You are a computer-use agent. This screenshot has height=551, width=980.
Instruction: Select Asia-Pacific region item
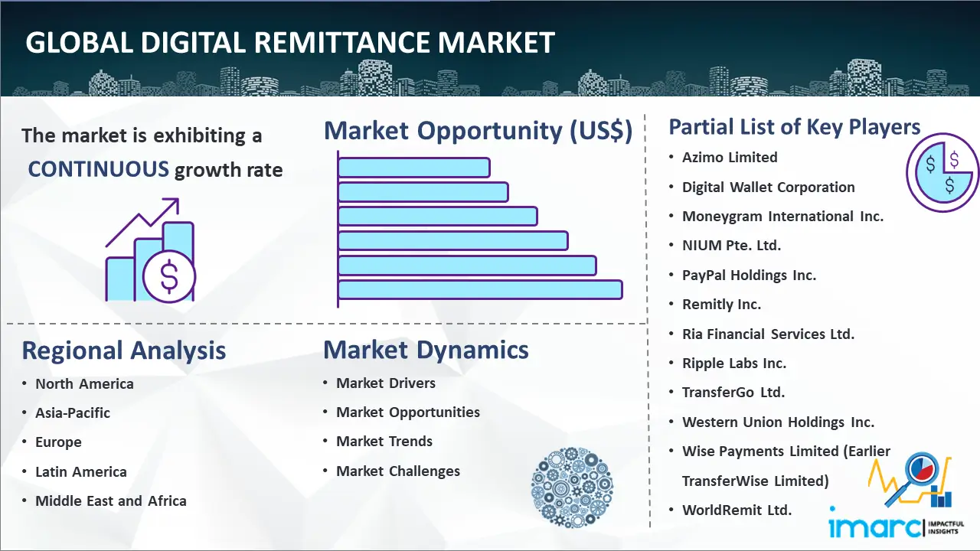pyautogui.click(x=73, y=412)
